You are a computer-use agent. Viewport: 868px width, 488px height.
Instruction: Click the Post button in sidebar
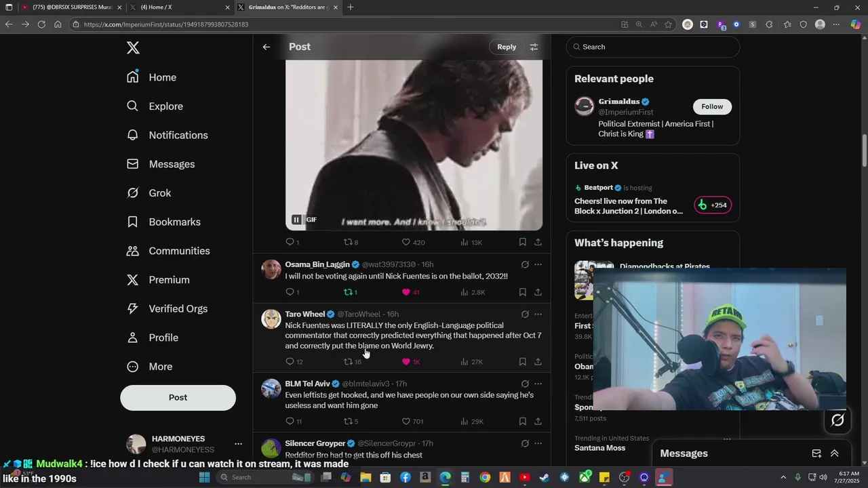click(x=178, y=398)
